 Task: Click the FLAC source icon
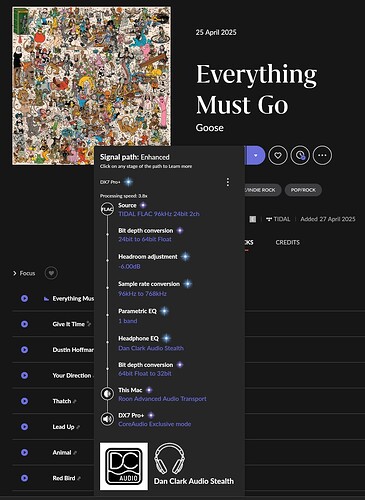point(107,209)
